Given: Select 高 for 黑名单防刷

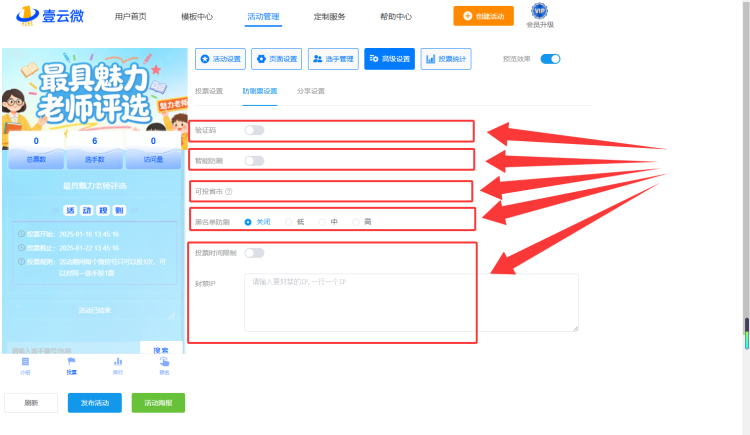Looking at the screenshot, I should 355,222.
